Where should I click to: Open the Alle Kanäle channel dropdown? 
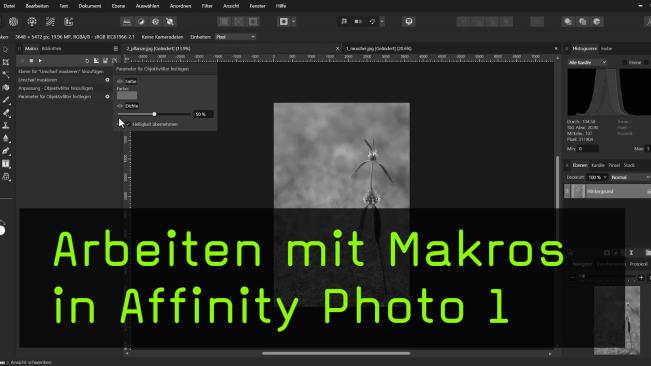click(587, 62)
